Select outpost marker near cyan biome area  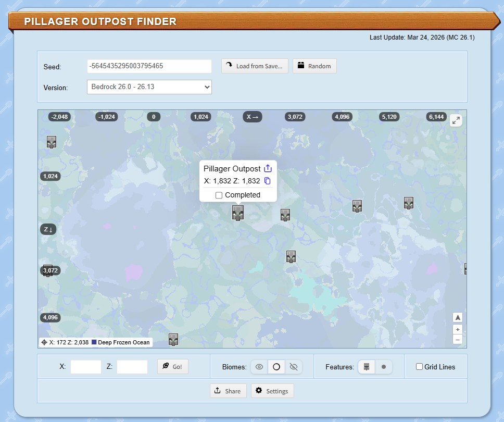click(291, 257)
